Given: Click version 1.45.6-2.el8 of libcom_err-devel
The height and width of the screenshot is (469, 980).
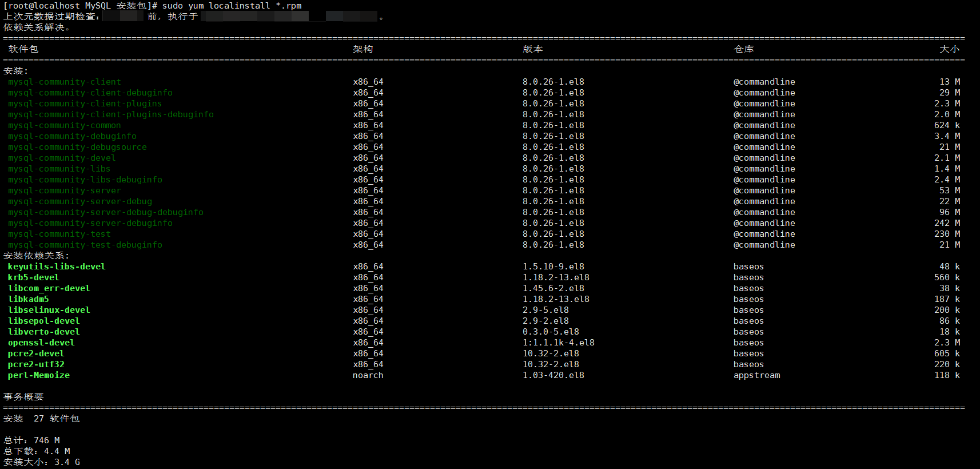Looking at the screenshot, I should 553,288.
